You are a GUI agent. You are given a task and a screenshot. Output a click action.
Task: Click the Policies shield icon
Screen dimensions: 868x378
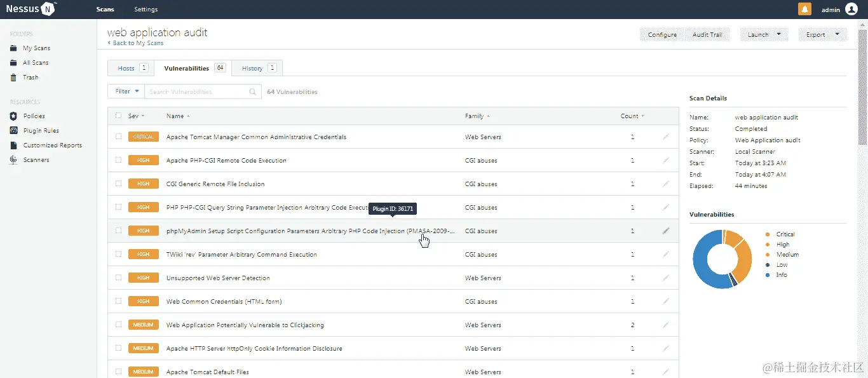tap(13, 116)
